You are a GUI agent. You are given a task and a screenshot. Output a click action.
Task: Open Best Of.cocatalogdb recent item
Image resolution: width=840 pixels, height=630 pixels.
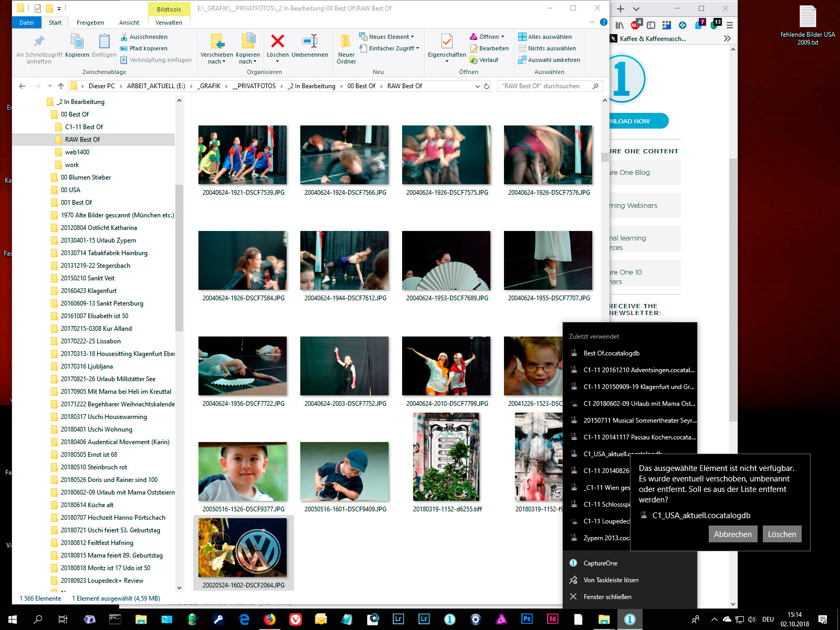[x=630, y=353]
